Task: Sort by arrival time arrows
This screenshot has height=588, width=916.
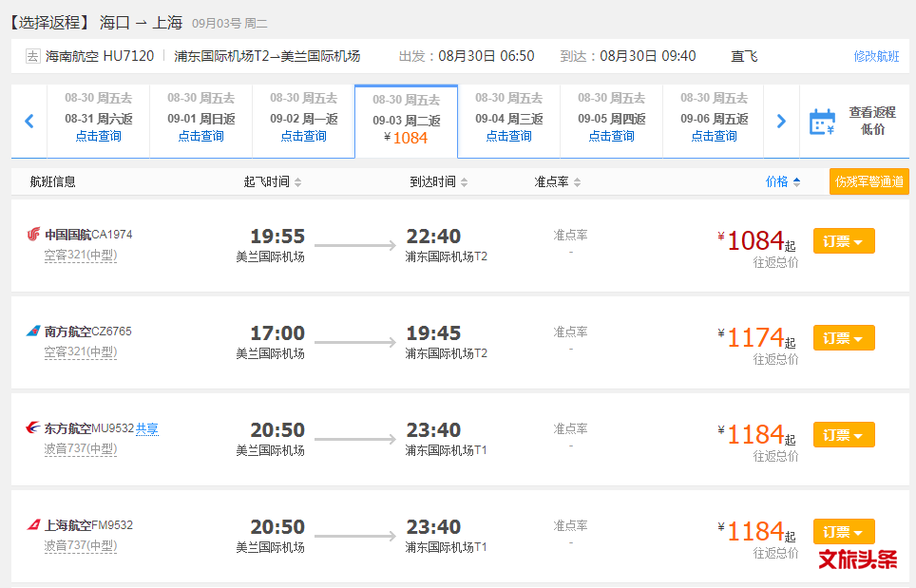Action: tap(464, 182)
